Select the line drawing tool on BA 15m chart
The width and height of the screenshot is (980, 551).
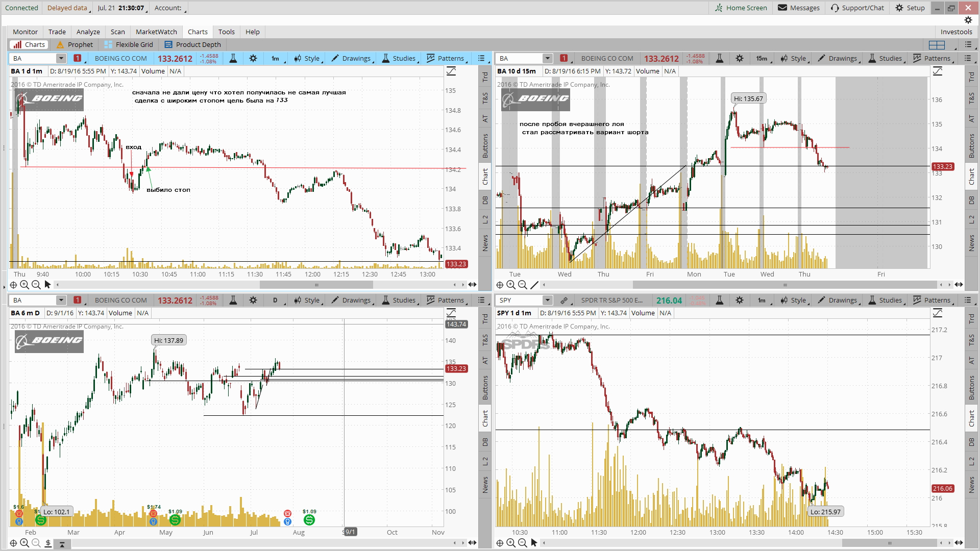pos(534,285)
